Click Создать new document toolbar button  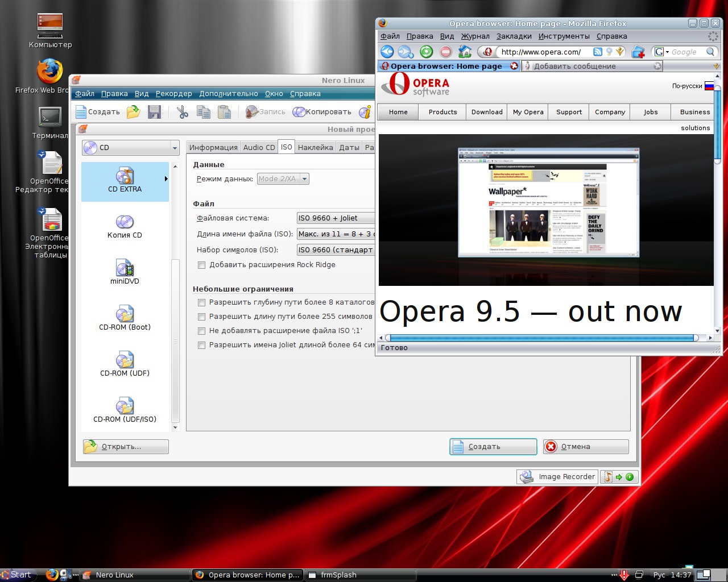pyautogui.click(x=98, y=112)
